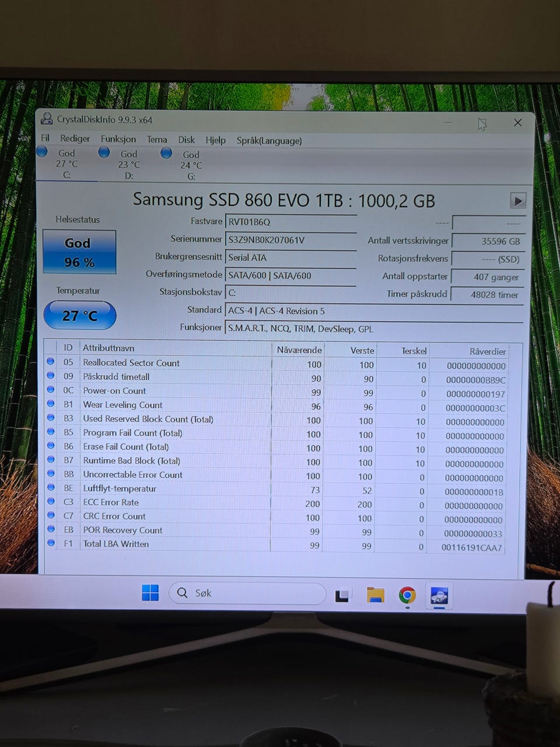The width and height of the screenshot is (560, 747).
Task: Click the Overføringsmetode field SATA/600
Action: [x=290, y=275]
